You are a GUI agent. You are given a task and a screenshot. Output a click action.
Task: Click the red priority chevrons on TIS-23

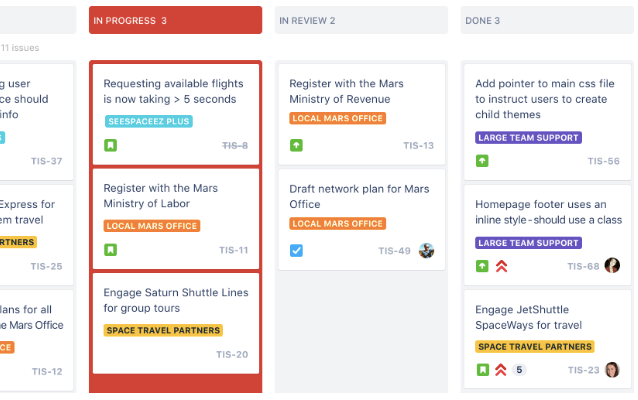[x=501, y=370]
